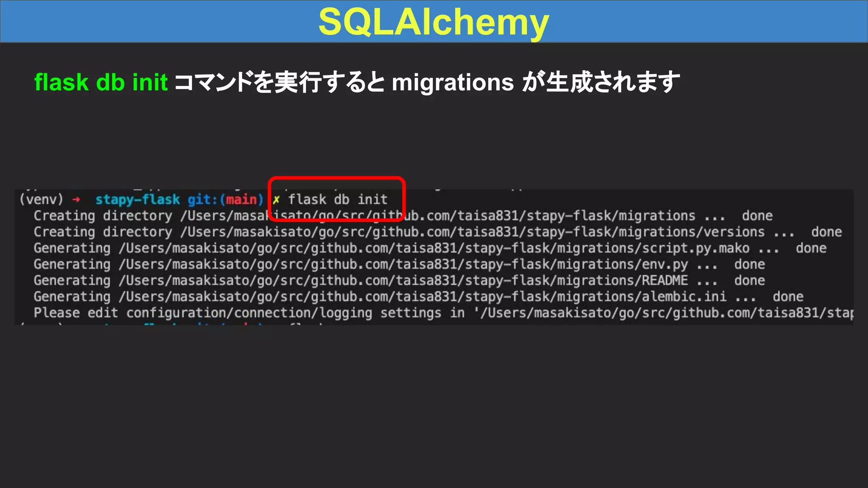Click the yellow ✗ git dirty marker

pos(276,200)
